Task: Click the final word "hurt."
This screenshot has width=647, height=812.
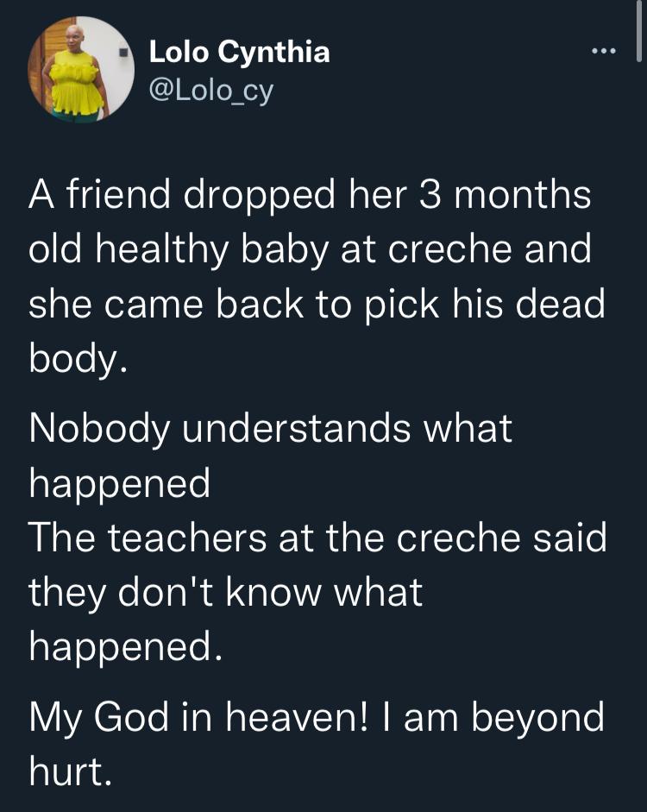Action: (x=70, y=771)
